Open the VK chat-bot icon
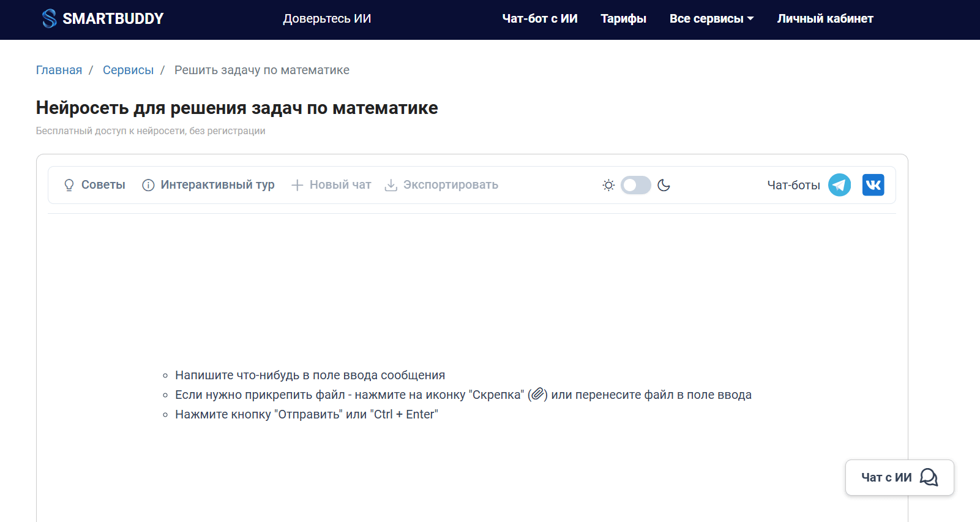 click(x=873, y=185)
